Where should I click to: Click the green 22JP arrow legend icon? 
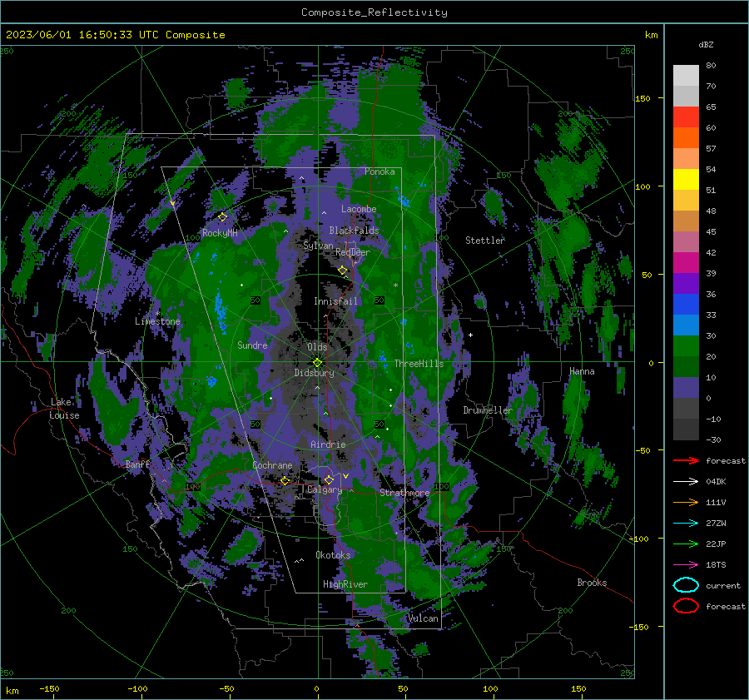click(686, 544)
